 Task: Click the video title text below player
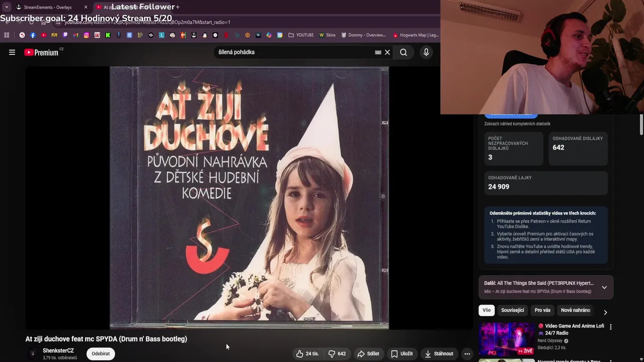pyautogui.click(x=106, y=339)
